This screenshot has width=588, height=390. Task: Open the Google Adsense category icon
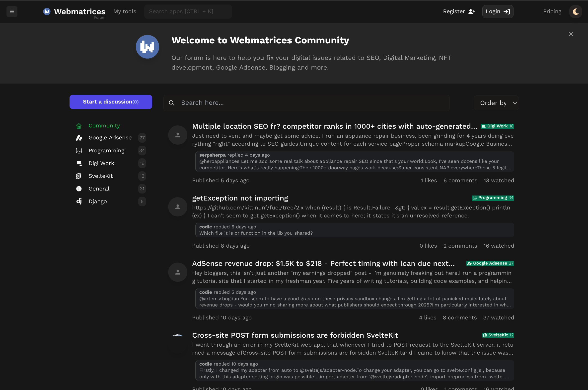click(x=79, y=138)
